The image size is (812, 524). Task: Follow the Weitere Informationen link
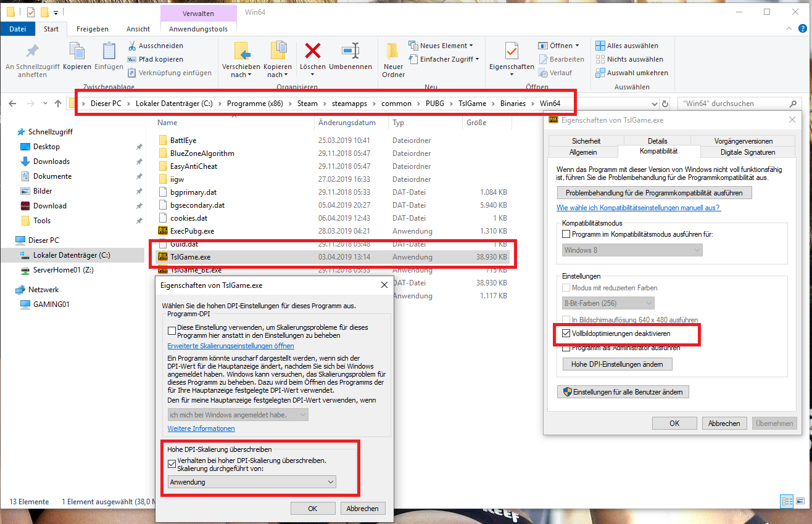pyautogui.click(x=201, y=428)
